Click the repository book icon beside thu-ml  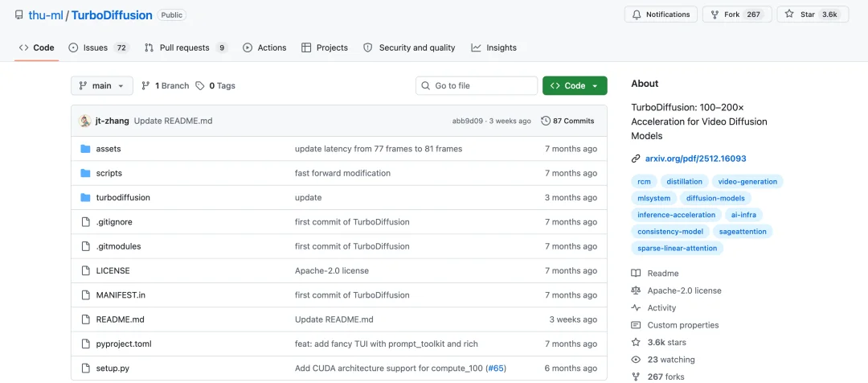(19, 15)
